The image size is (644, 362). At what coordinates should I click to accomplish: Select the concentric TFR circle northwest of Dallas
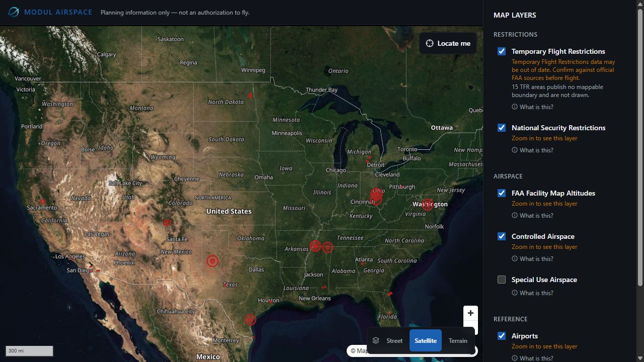coord(212,261)
